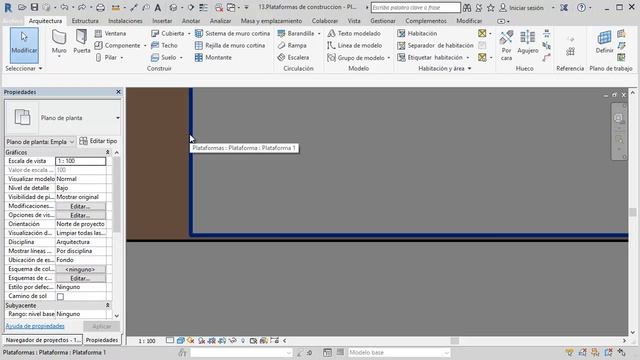Select Definir plano de trabajo
The height and width of the screenshot is (360, 640).
pyautogui.click(x=604, y=42)
